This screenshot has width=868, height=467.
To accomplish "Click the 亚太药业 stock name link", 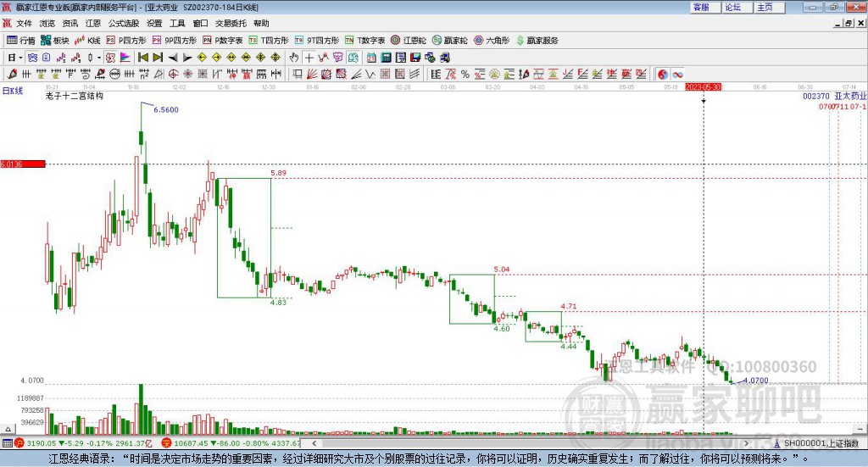I will 850,97.
